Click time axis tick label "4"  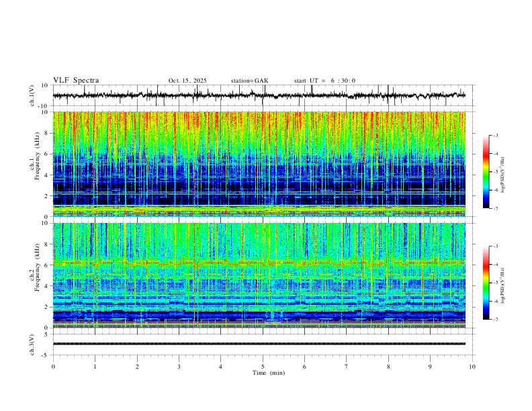coord(220,367)
